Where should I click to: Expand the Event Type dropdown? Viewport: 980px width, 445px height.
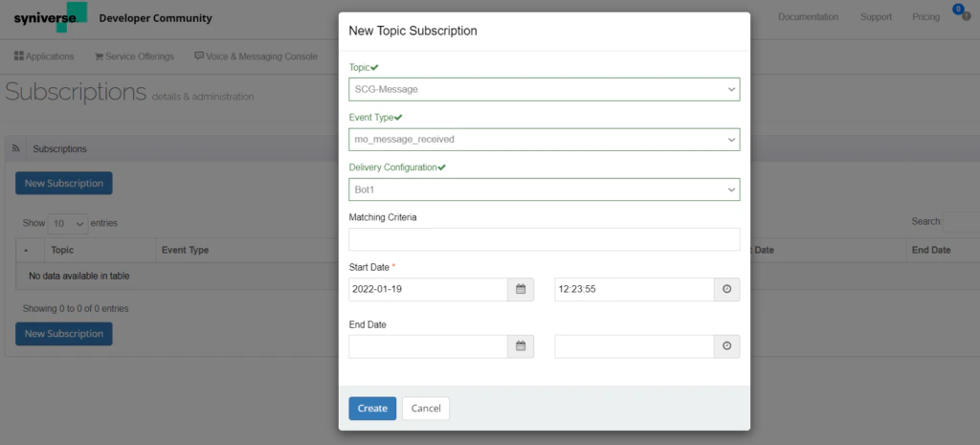tap(544, 140)
